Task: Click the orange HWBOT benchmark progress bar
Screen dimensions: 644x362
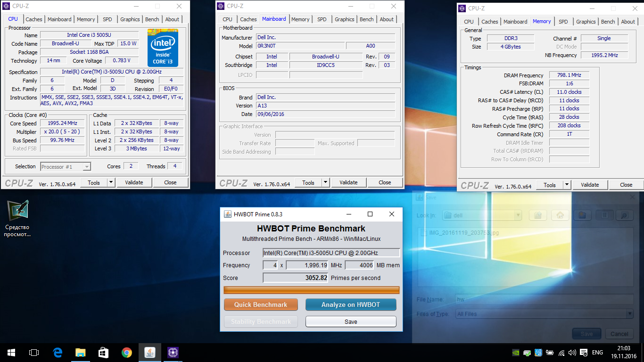Action: click(312, 290)
